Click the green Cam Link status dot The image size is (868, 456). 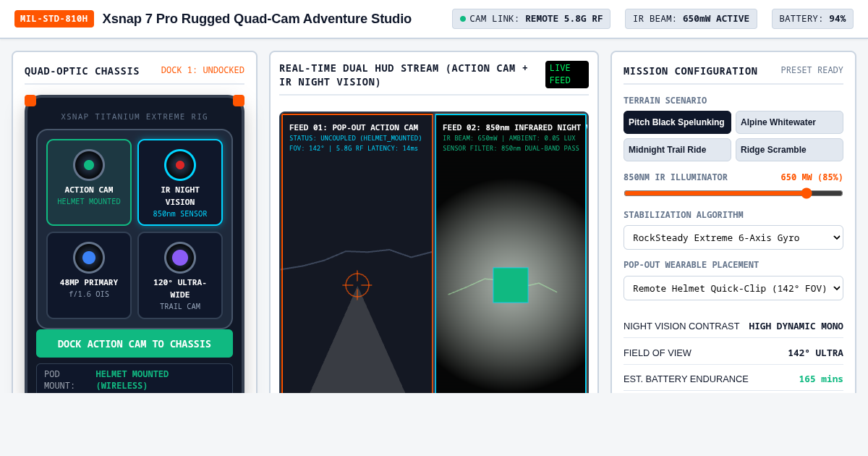pyautogui.click(x=463, y=19)
